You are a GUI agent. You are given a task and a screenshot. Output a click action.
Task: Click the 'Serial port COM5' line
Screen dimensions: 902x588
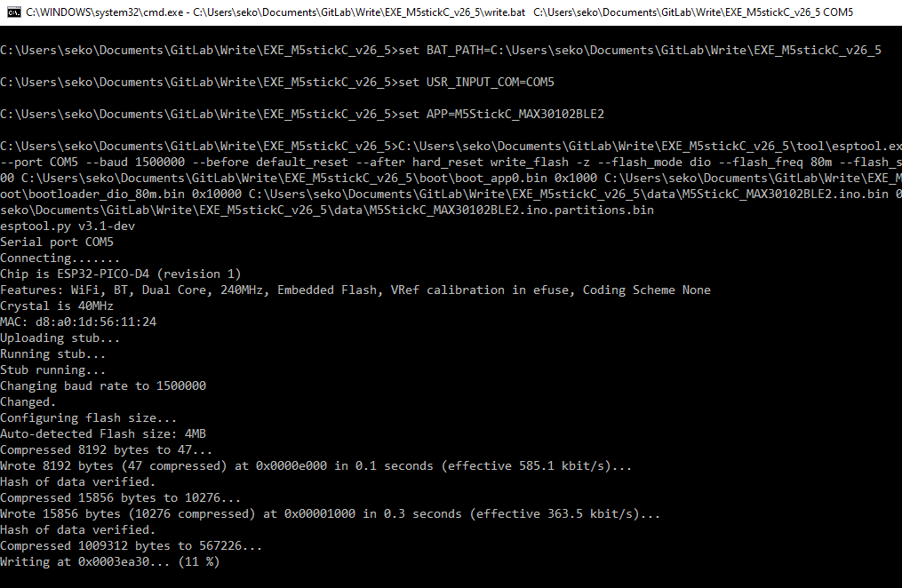(57, 242)
